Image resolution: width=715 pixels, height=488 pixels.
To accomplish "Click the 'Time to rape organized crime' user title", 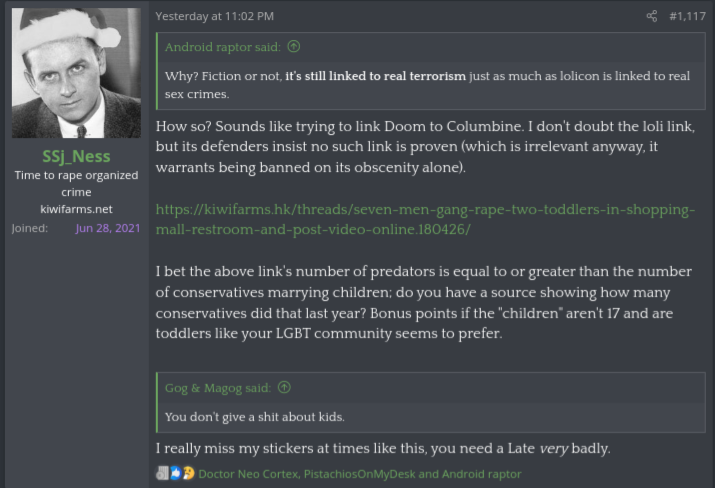I will (x=76, y=183).
